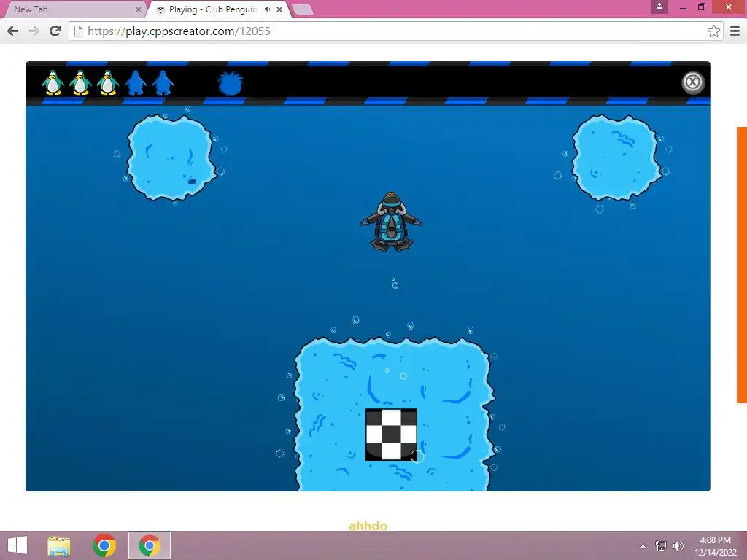Reload the page

pos(55,31)
